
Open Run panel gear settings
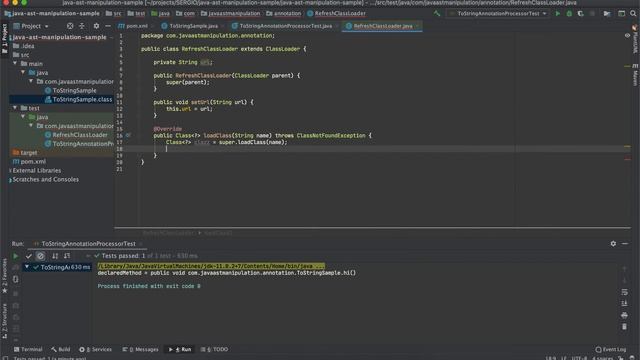613,244
